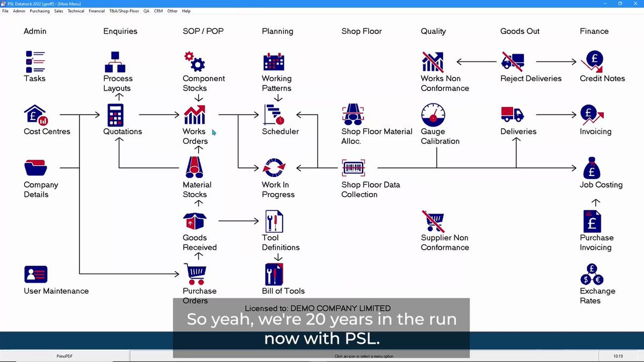Click the Shop Floor column heading
The width and height of the screenshot is (644, 362).
(x=362, y=31)
